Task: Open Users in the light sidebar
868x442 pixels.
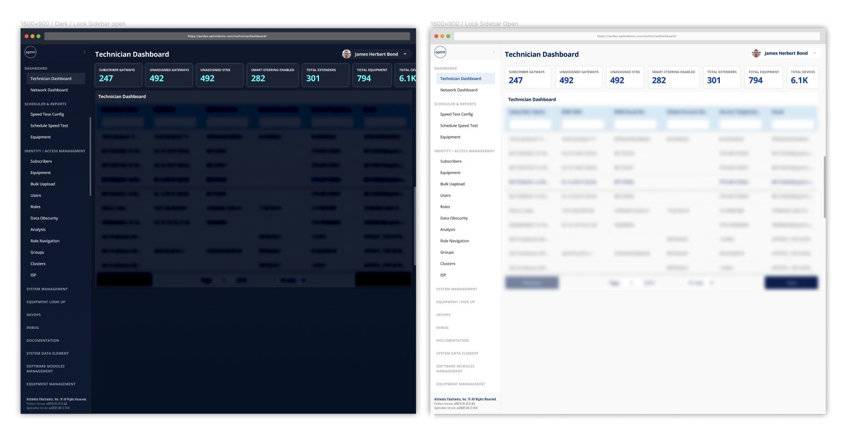Action: click(x=446, y=195)
